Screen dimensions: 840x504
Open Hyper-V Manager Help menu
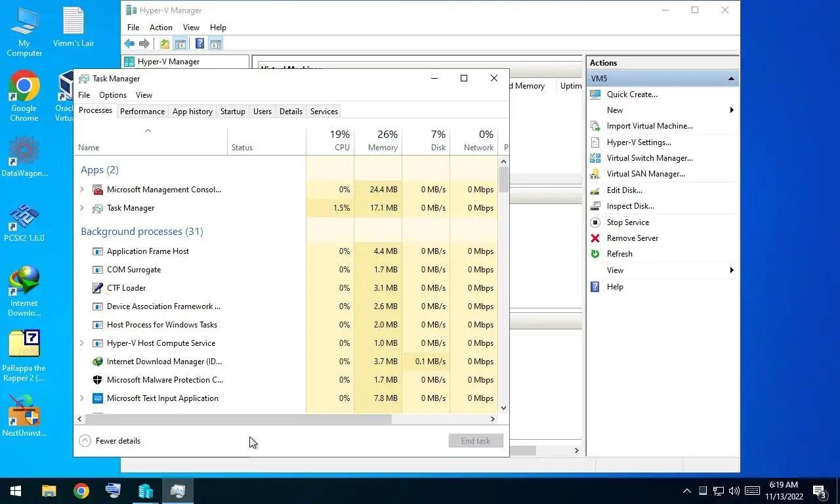pos(218,28)
